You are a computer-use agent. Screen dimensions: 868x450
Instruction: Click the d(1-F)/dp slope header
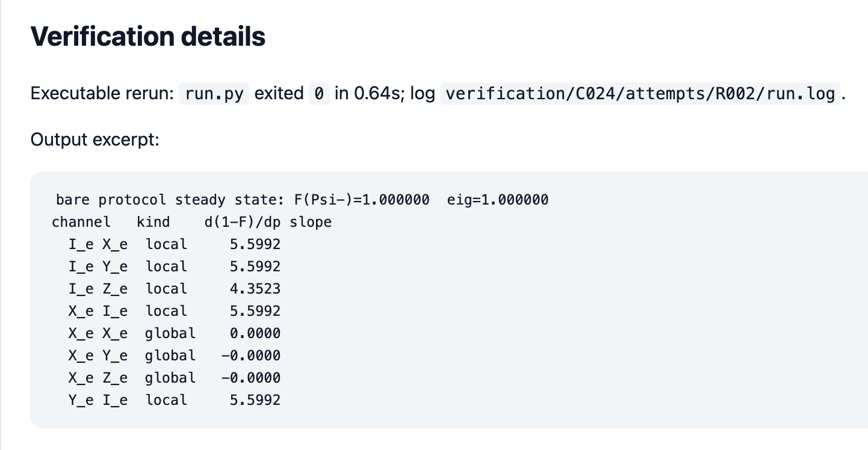point(268,222)
